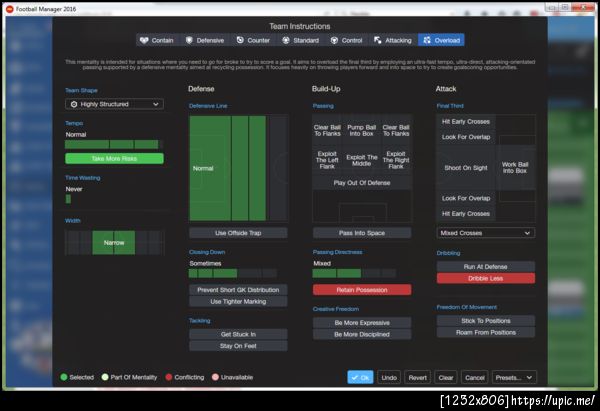600x411 pixels.
Task: Select Pump Ball Into Box passing option
Action: [x=362, y=130]
